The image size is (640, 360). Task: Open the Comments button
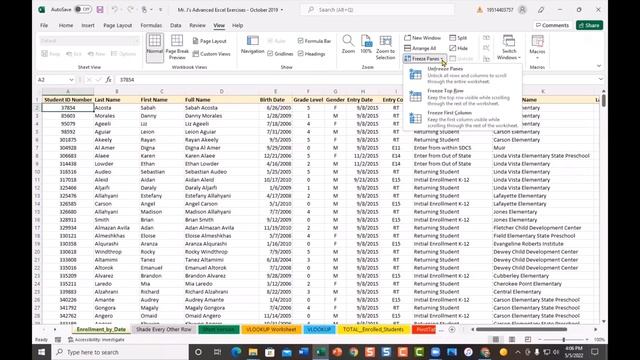pos(552,25)
